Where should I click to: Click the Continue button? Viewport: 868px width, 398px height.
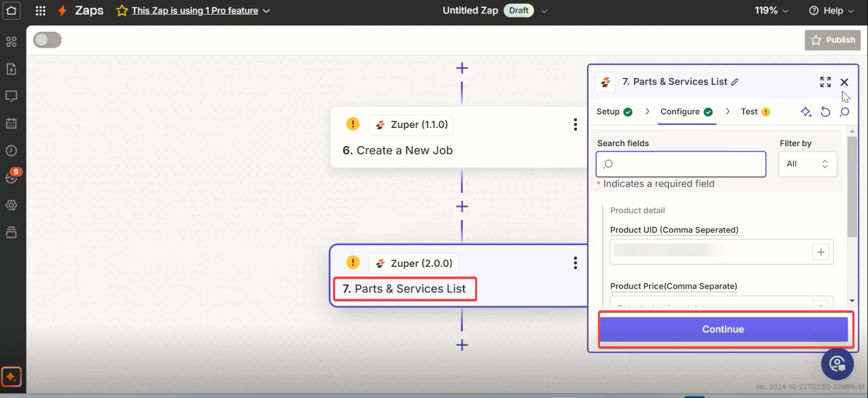point(723,329)
